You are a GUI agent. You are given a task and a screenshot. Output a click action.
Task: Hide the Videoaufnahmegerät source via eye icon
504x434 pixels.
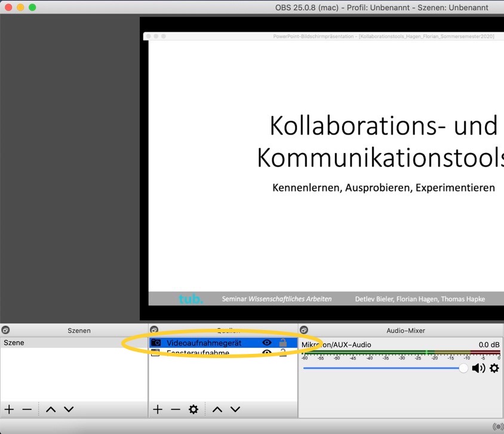(267, 343)
